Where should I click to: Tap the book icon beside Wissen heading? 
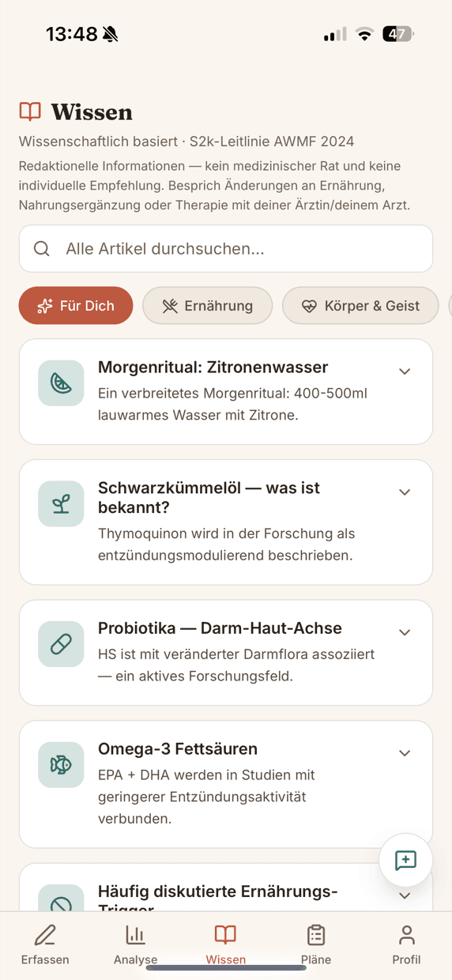point(30,111)
